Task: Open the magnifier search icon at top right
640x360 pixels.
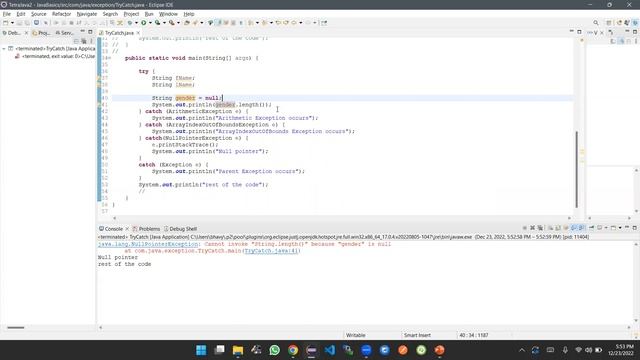Action: 596,23
